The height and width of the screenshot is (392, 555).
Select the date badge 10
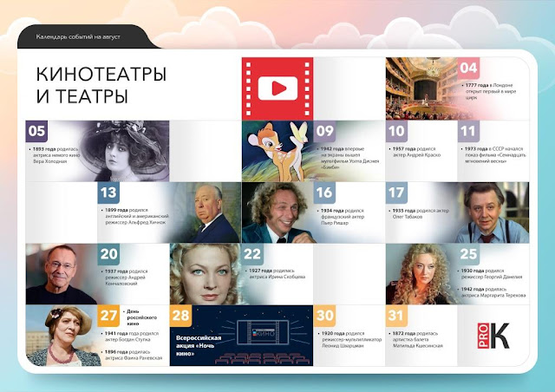[x=396, y=131]
